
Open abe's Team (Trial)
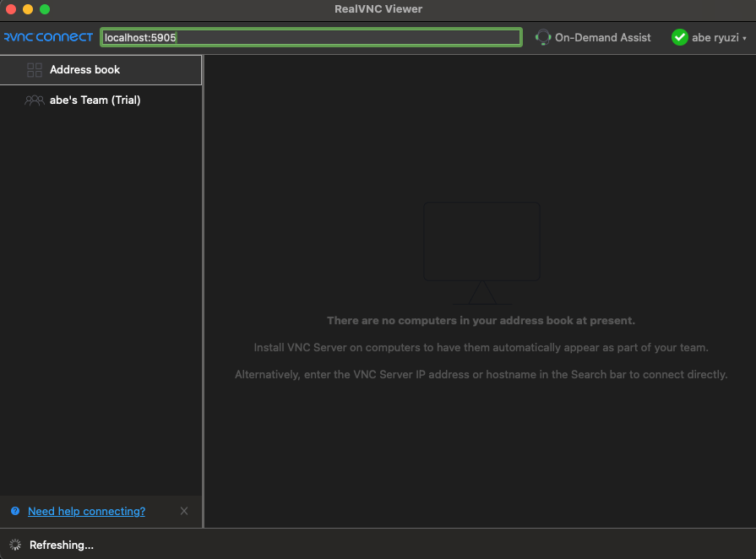(x=101, y=100)
